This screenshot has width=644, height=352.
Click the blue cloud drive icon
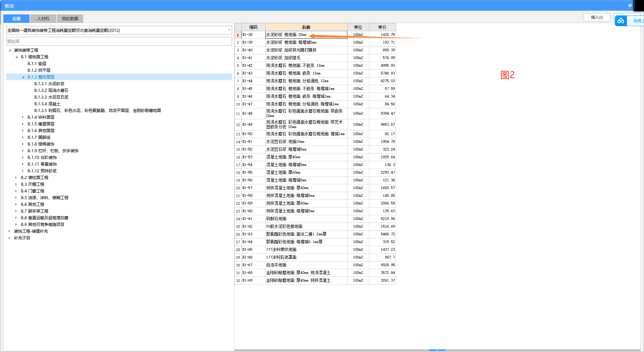[x=621, y=21]
